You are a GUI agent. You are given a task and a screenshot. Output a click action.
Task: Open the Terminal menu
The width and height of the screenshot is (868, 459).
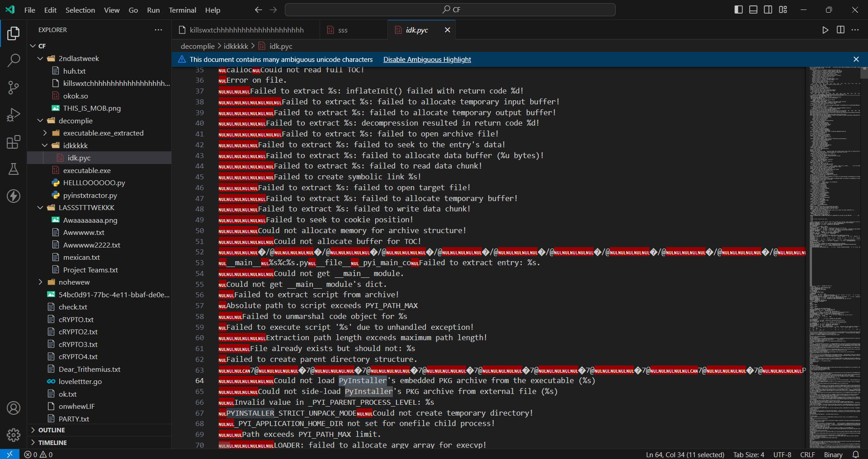[x=182, y=10]
